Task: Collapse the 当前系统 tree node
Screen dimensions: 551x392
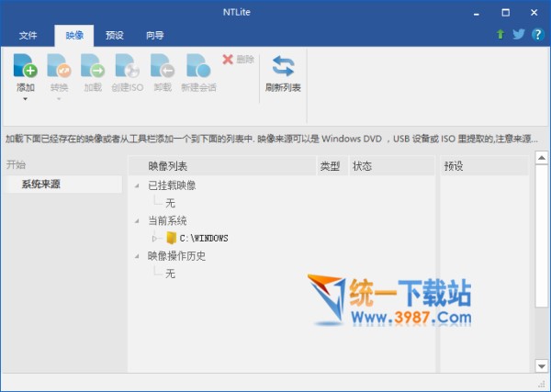Action: click(x=138, y=221)
